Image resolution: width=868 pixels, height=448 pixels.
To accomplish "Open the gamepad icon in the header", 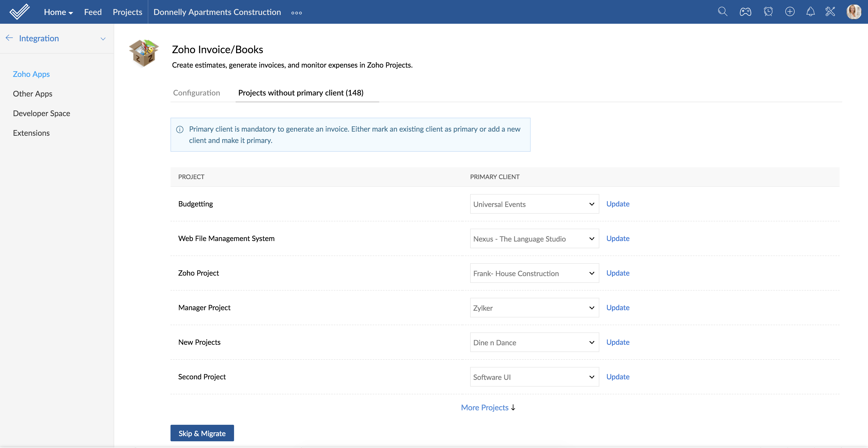I will (745, 12).
